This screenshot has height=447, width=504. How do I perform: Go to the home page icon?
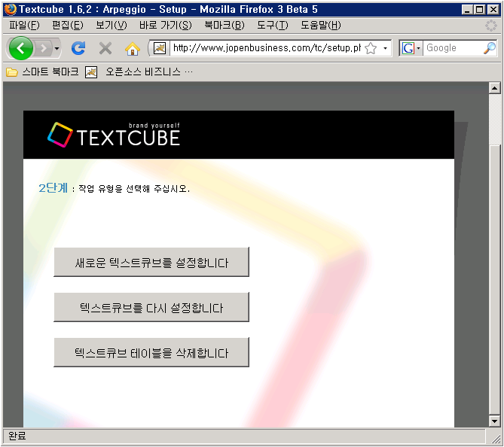click(133, 48)
